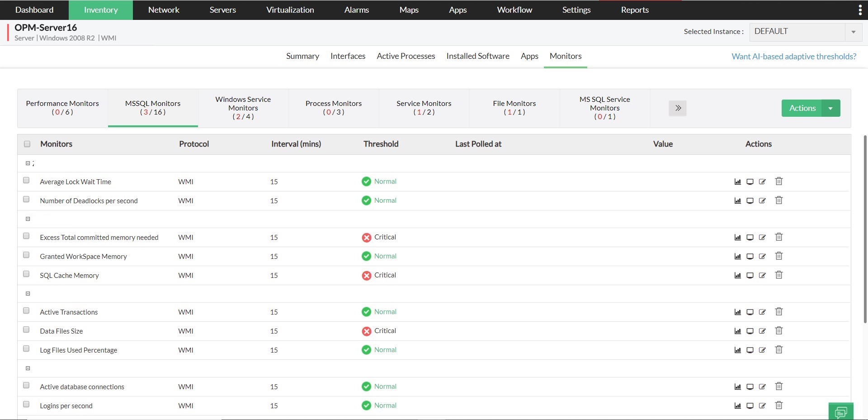The image size is (868, 420).
Task: Click monitor screen icon for Active Transactions
Action: (750, 312)
